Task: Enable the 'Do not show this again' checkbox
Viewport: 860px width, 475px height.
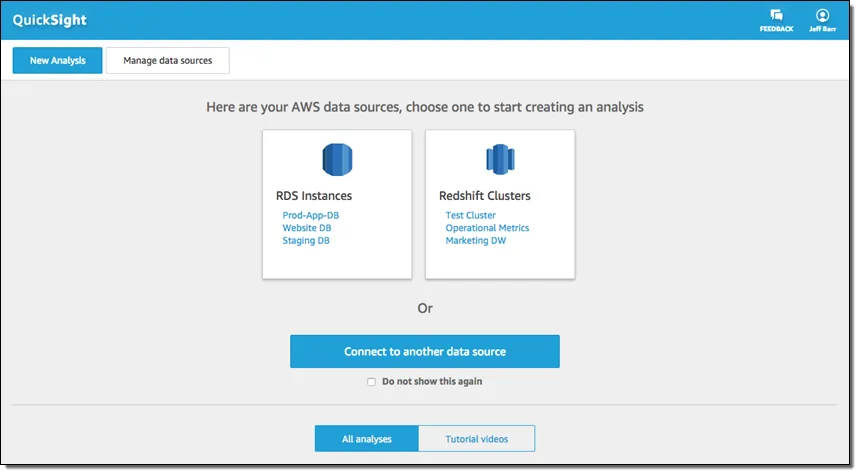Action: click(372, 381)
